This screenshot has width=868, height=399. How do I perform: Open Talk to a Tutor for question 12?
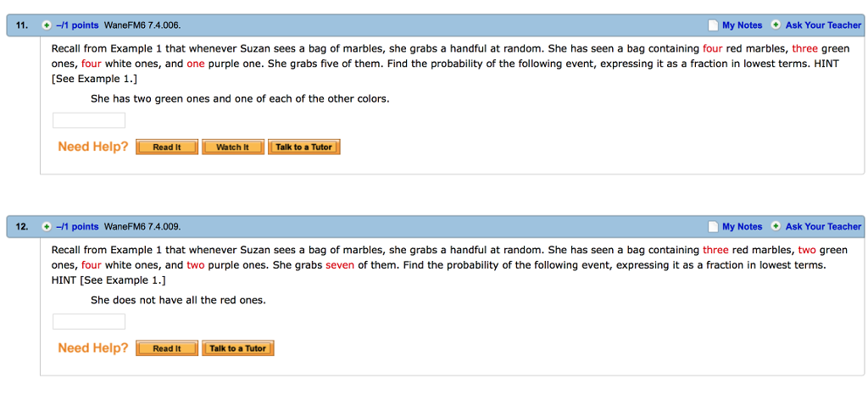238,349
